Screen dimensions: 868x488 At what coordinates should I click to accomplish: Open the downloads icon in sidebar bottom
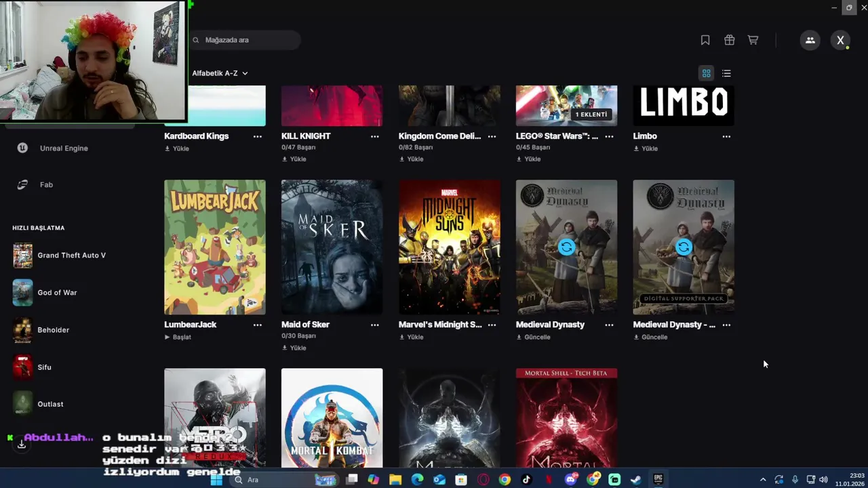22,445
